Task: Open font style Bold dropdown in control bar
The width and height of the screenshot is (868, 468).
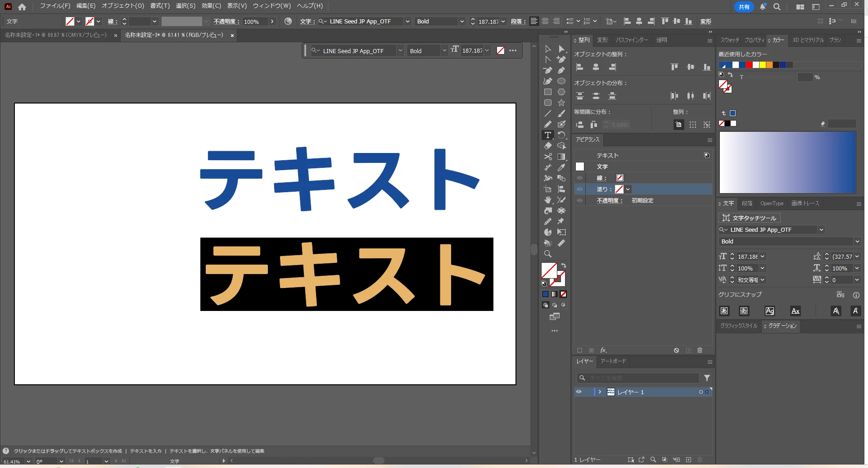Action: click(x=461, y=21)
